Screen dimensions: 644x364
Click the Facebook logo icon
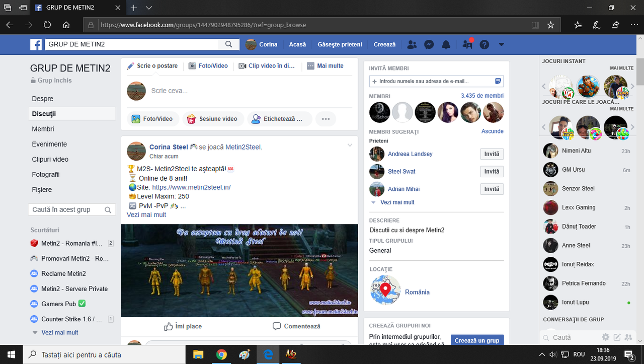point(36,44)
